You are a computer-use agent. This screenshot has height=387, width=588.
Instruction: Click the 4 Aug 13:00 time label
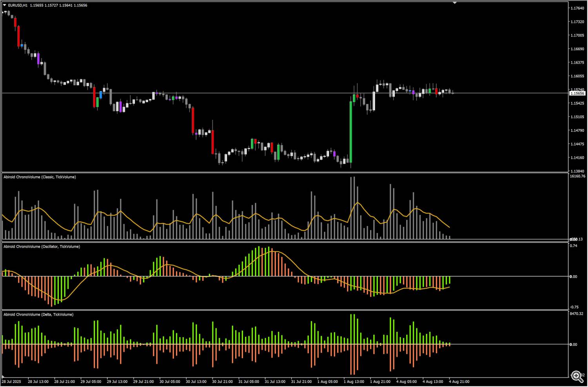[x=433, y=382]
